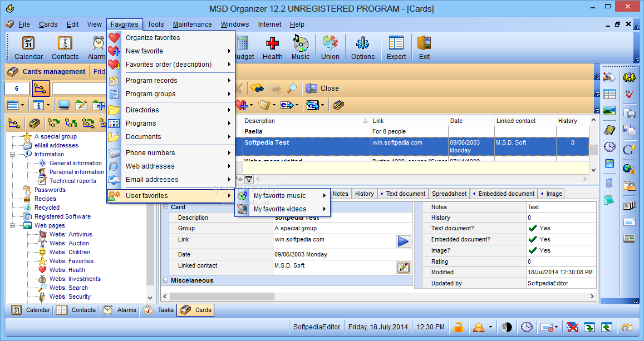Switch to the Embedded document tab
Viewport: 644px width, 341px height.
[503, 194]
